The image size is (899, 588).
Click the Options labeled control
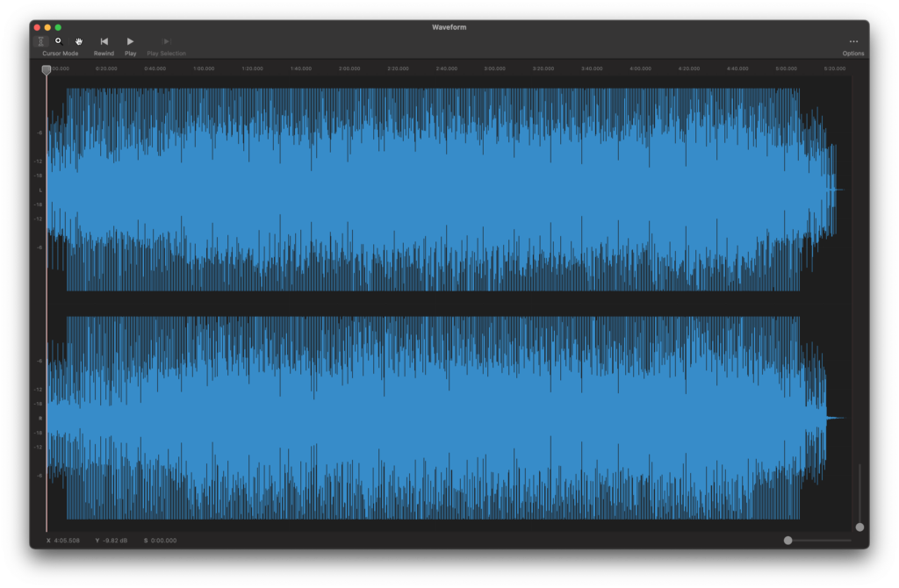tap(852, 53)
